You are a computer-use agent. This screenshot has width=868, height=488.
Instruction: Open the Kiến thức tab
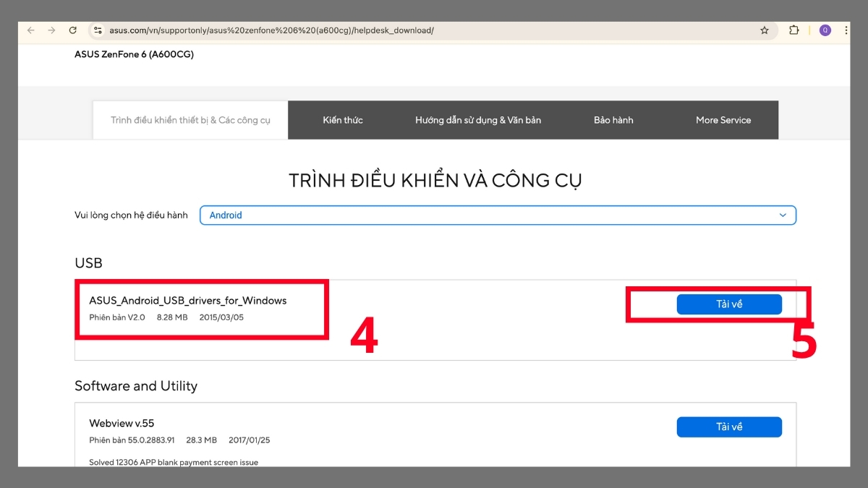pos(343,120)
